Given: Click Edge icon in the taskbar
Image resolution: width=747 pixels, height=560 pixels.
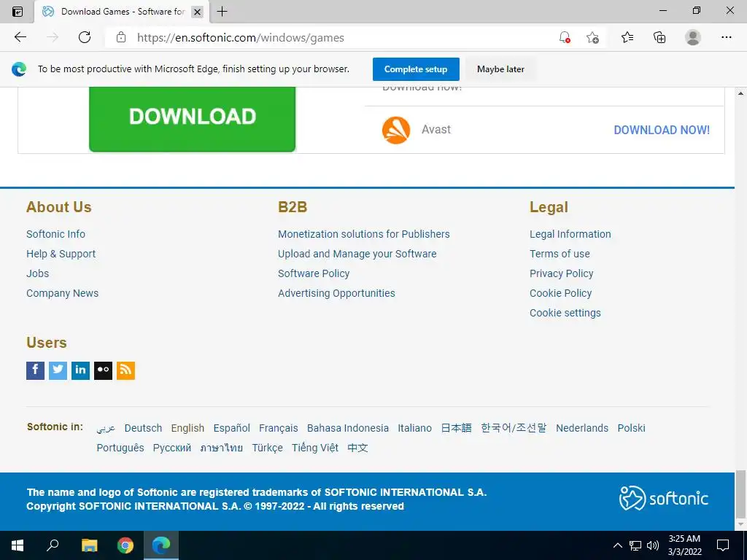Looking at the screenshot, I should click(x=161, y=545).
